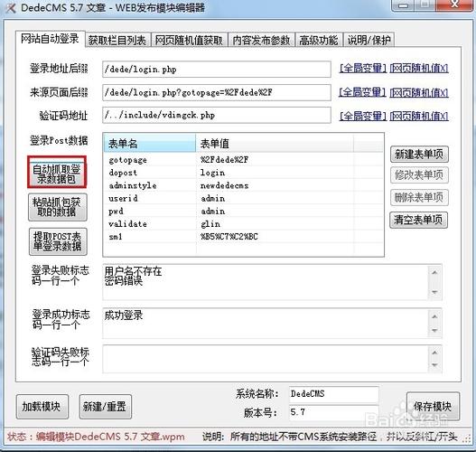The width and height of the screenshot is (476, 452).
Task: Click the 加载模块 button
Action: [x=42, y=407]
